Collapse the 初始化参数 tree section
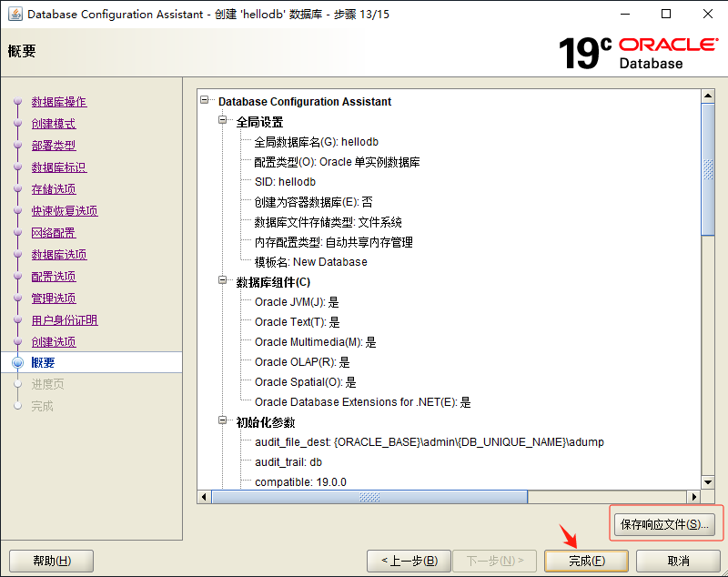Screen dimensions: 728x577 pos(222,420)
